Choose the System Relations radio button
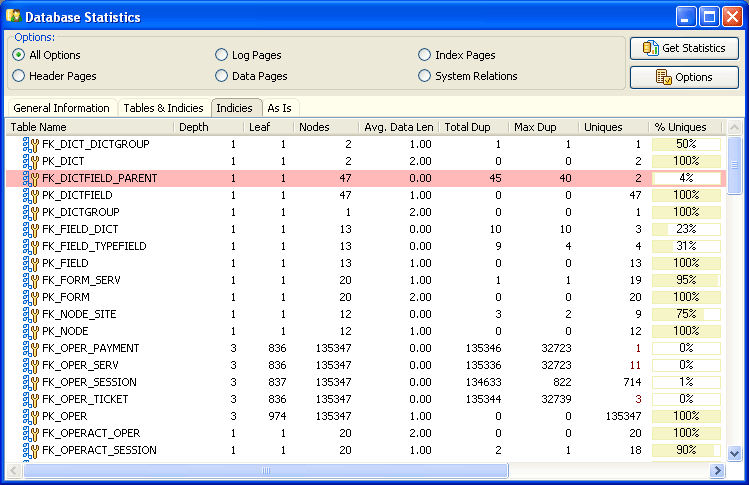749x485 pixels. (425, 76)
